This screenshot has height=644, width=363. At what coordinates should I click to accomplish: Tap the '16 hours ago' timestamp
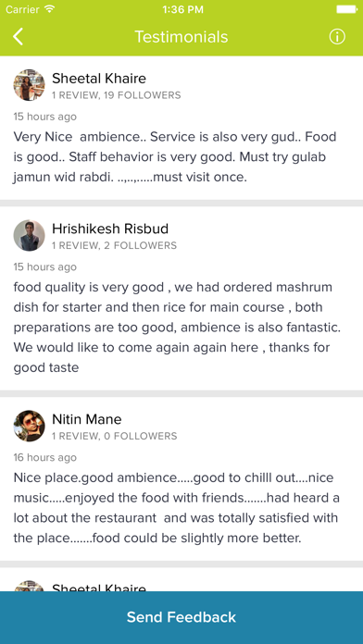pyautogui.click(x=44, y=457)
